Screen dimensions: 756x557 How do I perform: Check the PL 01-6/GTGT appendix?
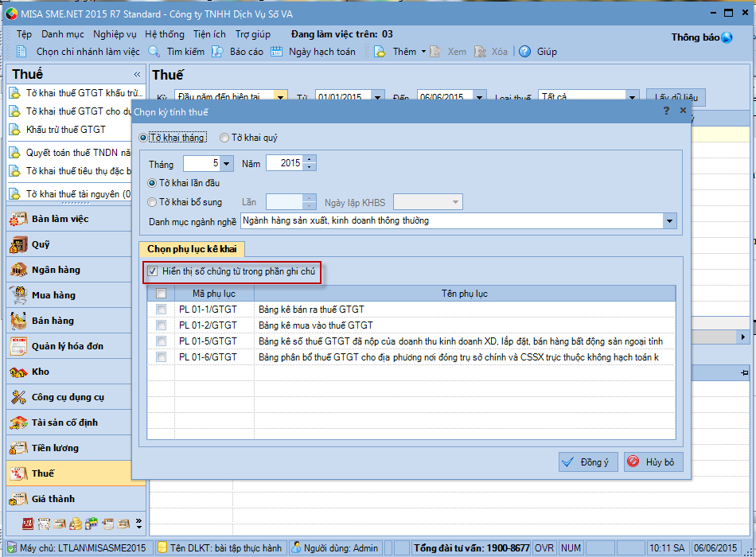coord(161,356)
